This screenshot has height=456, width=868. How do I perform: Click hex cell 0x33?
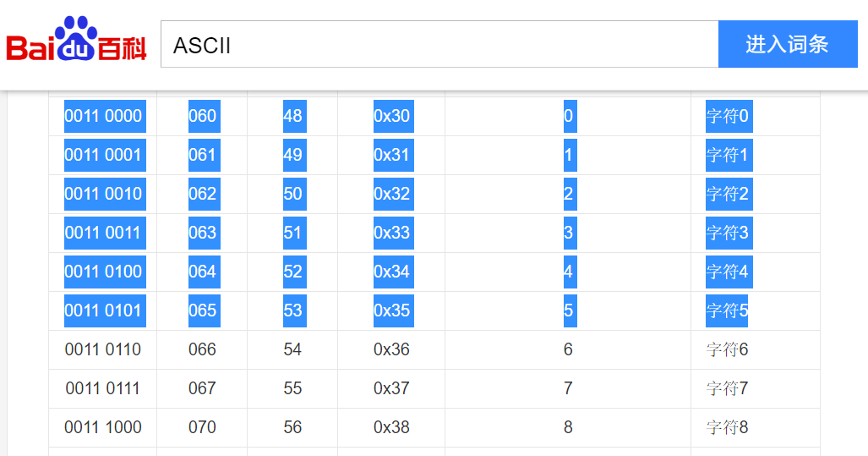pyautogui.click(x=392, y=233)
